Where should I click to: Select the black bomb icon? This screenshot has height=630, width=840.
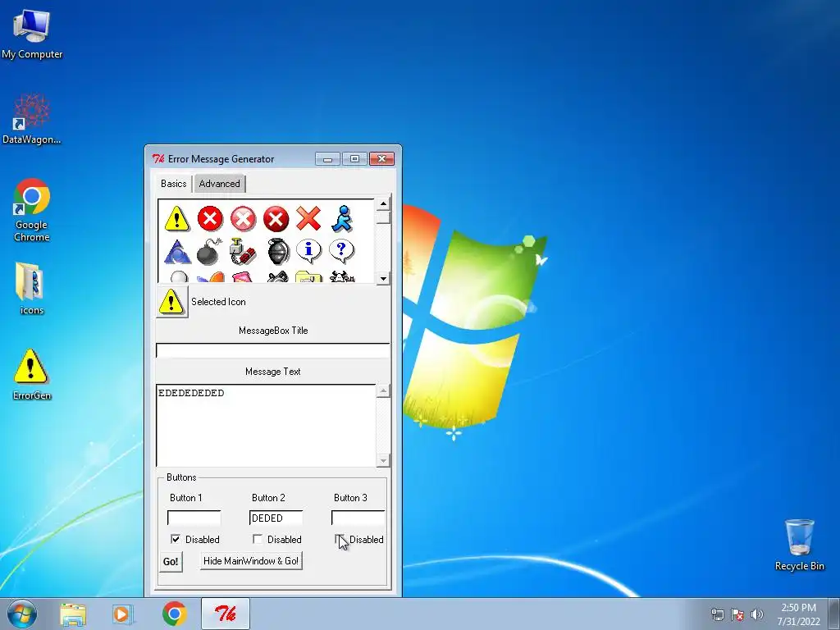209,252
